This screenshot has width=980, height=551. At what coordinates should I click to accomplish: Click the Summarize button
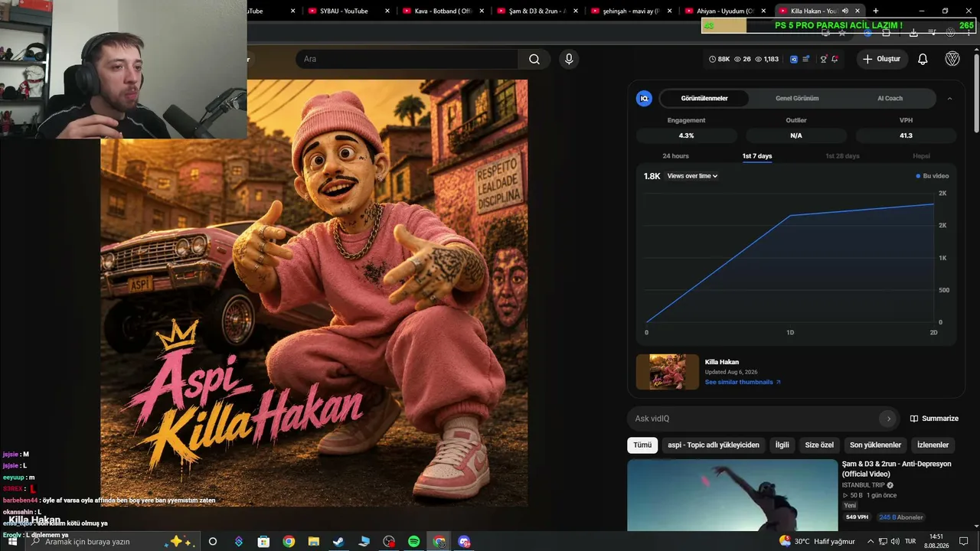tap(934, 419)
